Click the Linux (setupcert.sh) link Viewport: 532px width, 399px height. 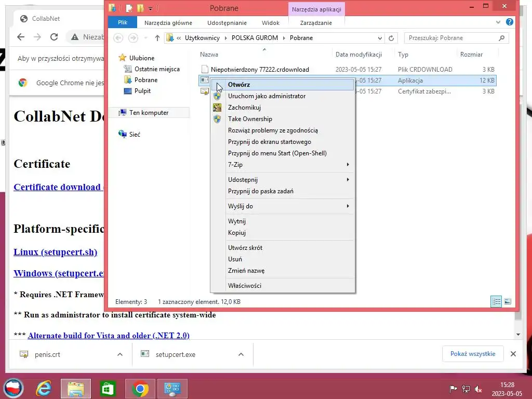click(x=55, y=252)
